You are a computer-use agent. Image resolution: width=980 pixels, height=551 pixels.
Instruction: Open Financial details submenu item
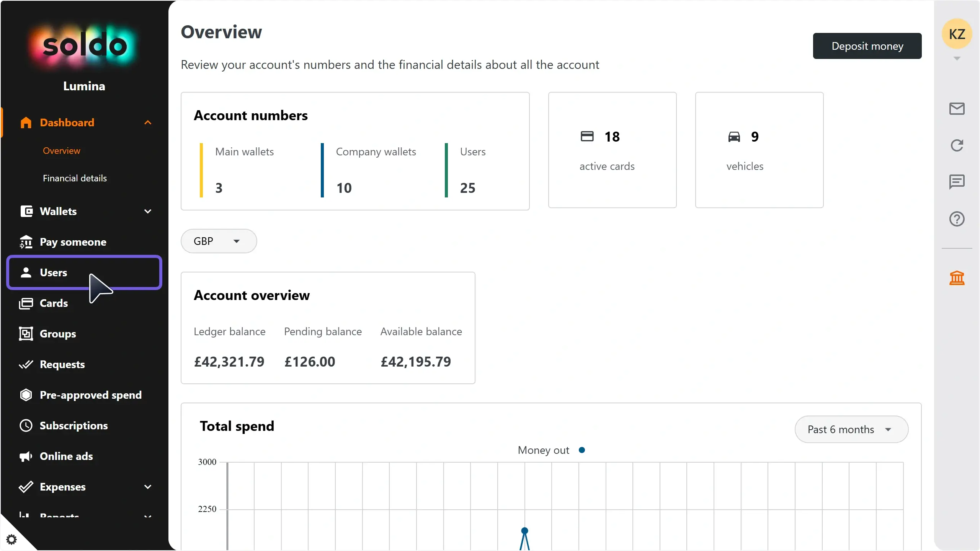pos(75,178)
